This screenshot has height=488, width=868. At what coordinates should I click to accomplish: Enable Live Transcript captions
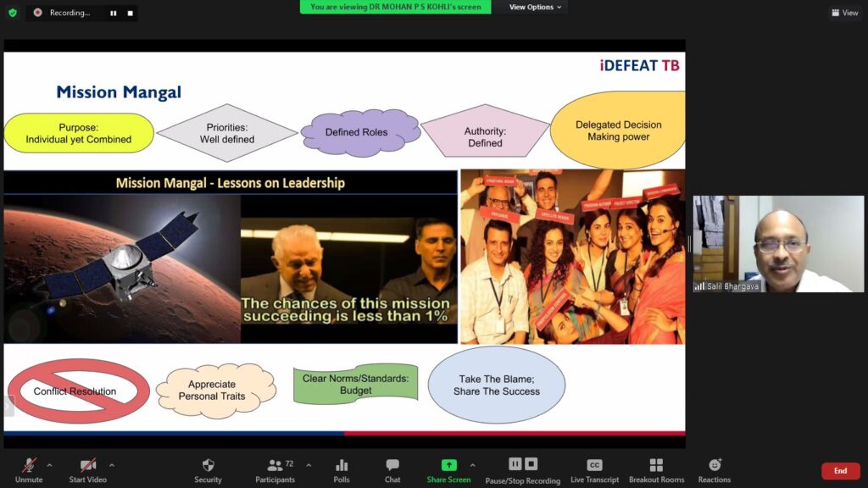click(x=594, y=466)
